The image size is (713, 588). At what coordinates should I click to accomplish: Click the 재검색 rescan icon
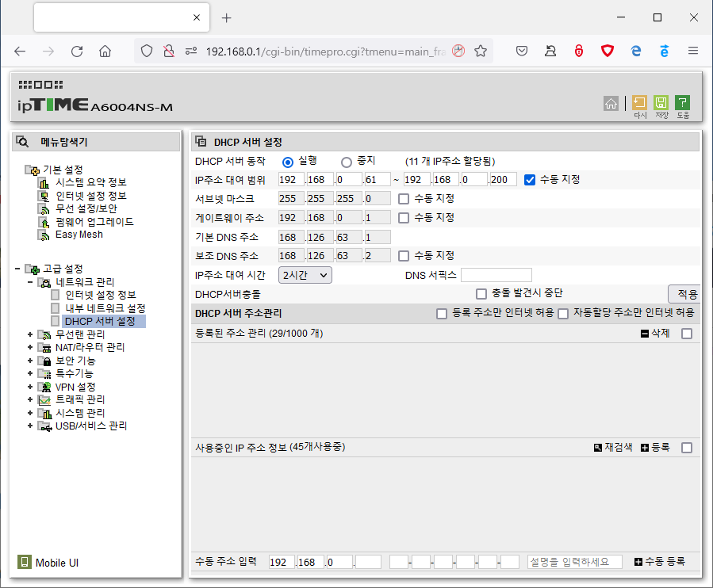coord(598,448)
